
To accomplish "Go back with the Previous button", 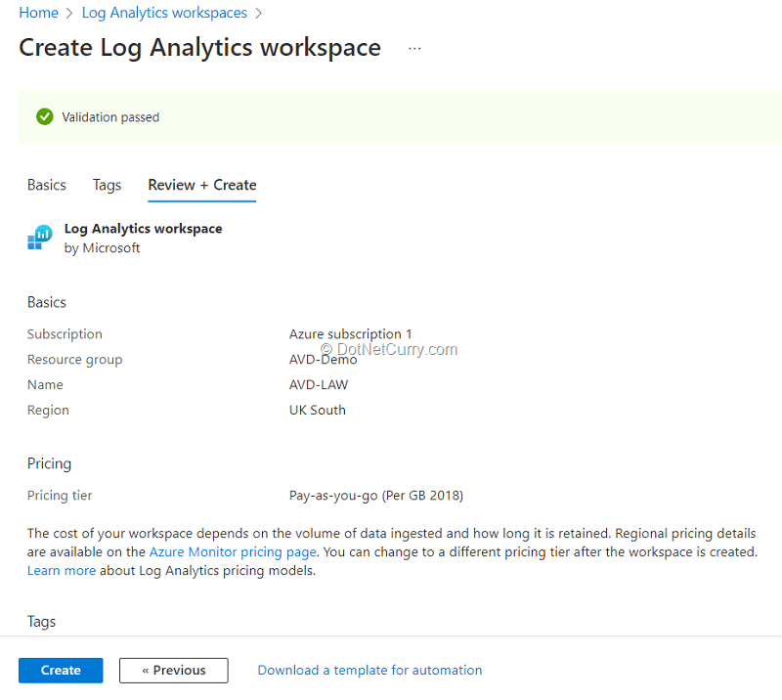I will (174, 670).
